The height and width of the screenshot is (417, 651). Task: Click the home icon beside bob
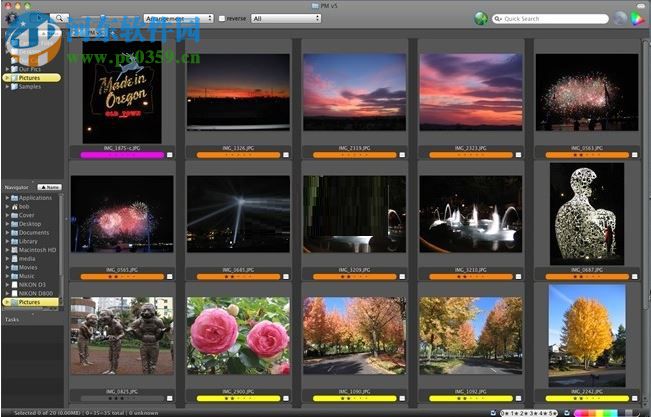[x=15, y=206]
